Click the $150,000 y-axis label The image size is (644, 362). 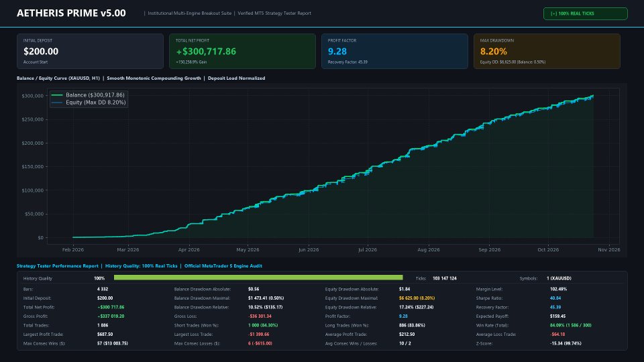point(32,167)
